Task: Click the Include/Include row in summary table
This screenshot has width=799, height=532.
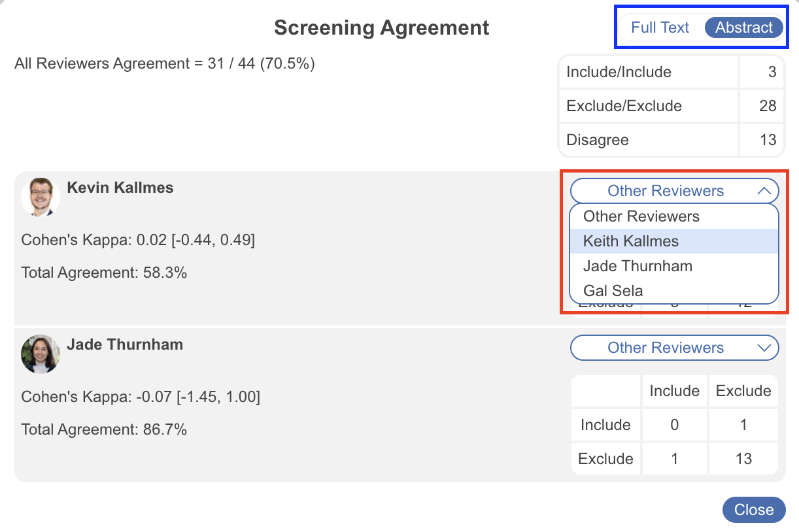Action: coord(647,72)
